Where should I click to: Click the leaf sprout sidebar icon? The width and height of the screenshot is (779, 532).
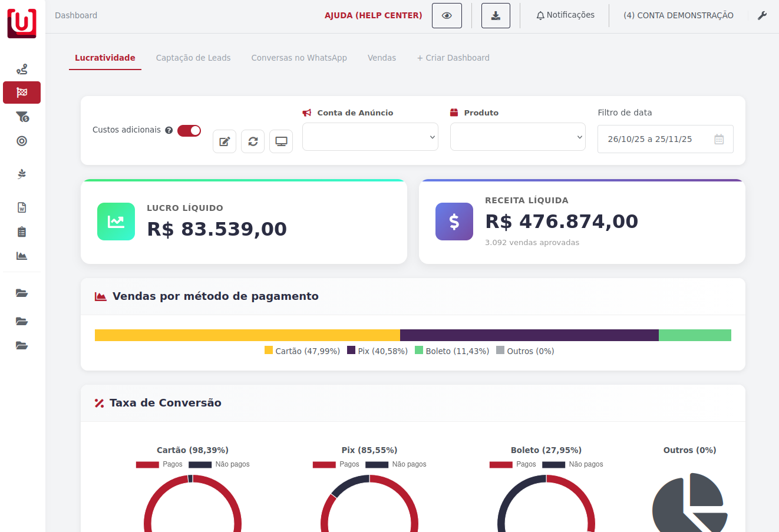pyautogui.click(x=22, y=174)
